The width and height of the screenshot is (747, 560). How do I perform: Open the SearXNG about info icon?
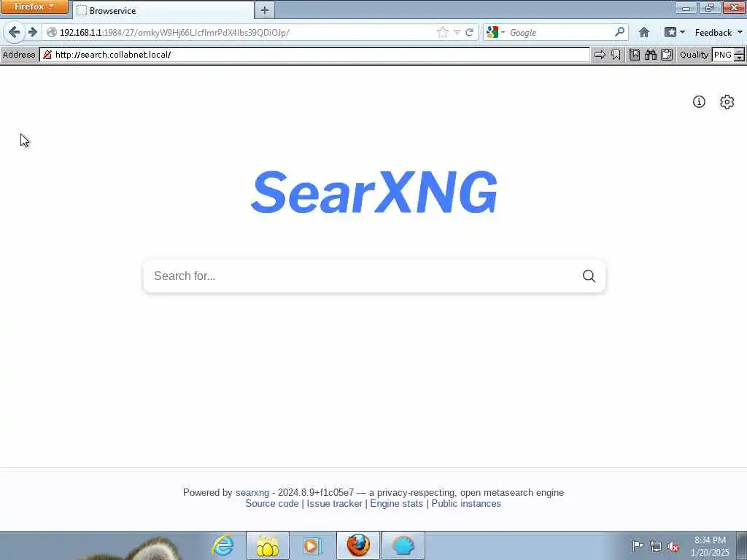(699, 101)
